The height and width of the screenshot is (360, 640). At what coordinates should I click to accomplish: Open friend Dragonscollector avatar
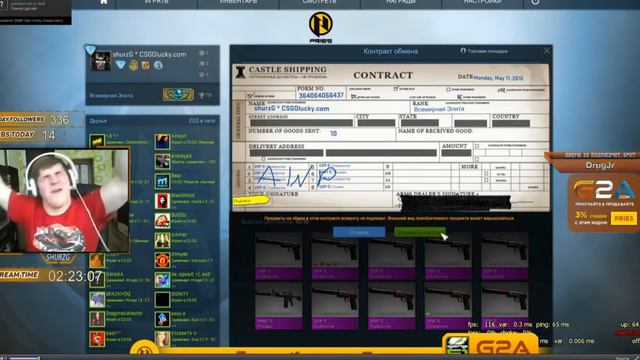(97, 319)
